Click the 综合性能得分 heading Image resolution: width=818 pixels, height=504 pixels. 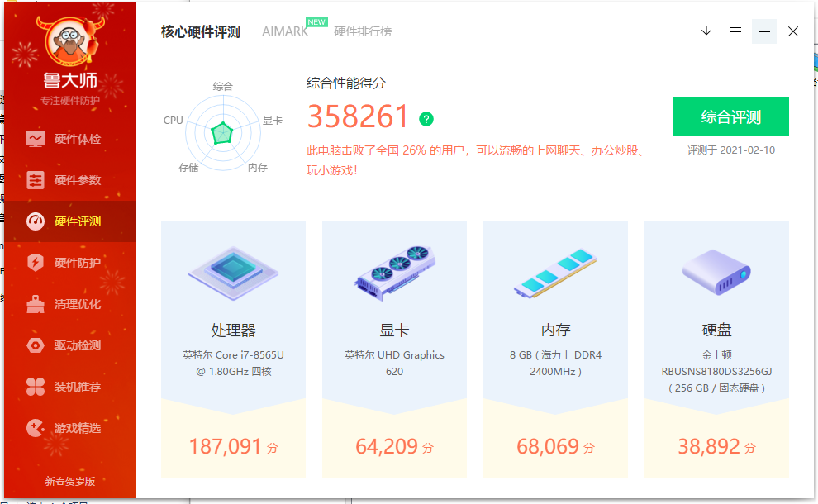[346, 83]
